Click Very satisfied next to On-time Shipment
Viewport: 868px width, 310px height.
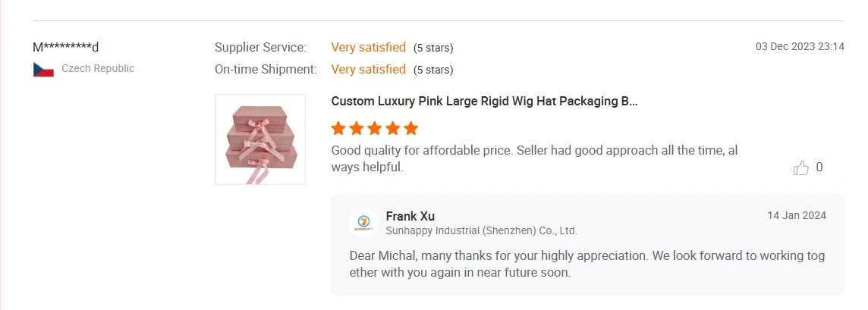coord(368,70)
